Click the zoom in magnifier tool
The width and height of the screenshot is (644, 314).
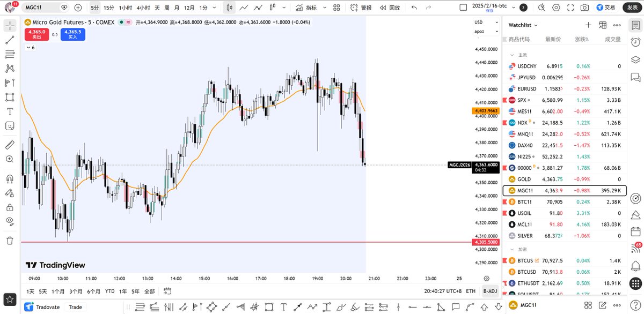(x=10, y=159)
